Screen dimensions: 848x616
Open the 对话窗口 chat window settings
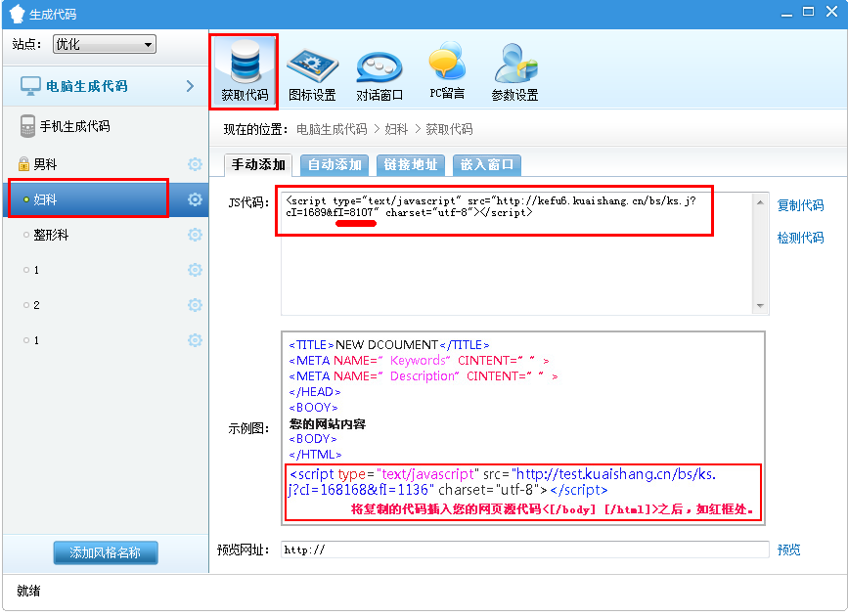click(379, 73)
